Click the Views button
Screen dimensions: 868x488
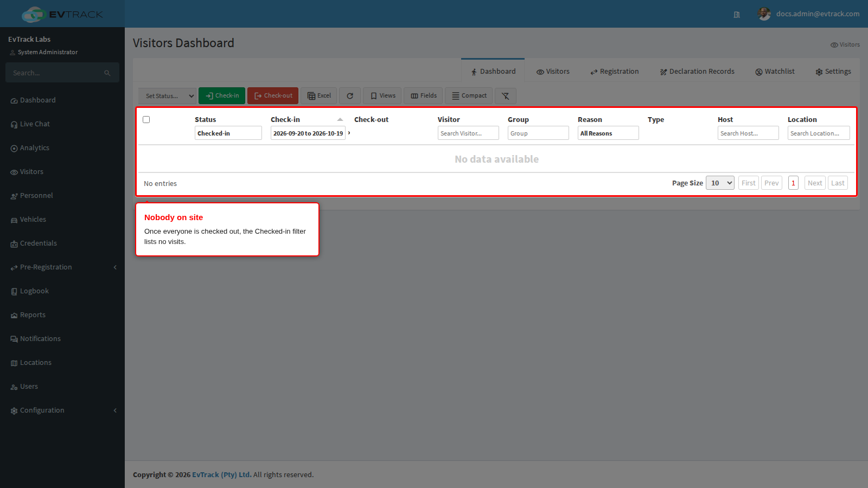point(382,96)
